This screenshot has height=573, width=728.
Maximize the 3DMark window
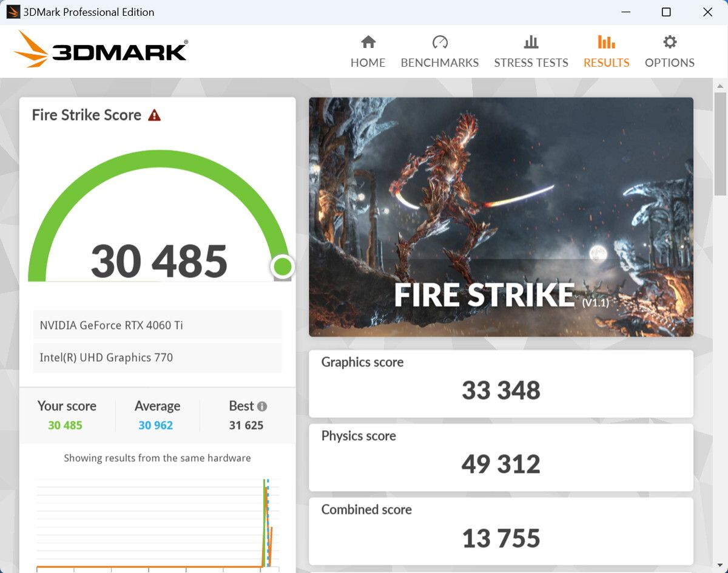coord(666,12)
